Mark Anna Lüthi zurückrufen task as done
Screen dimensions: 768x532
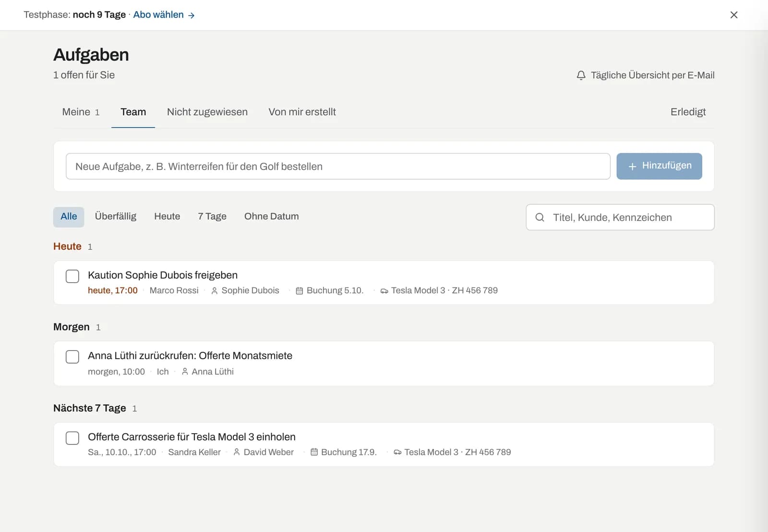click(72, 357)
